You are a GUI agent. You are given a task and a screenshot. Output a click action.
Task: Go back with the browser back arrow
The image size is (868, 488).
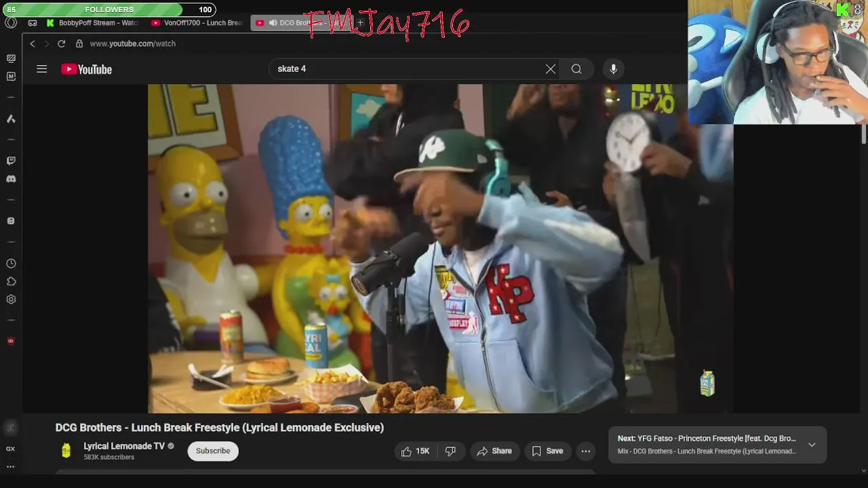coord(32,43)
